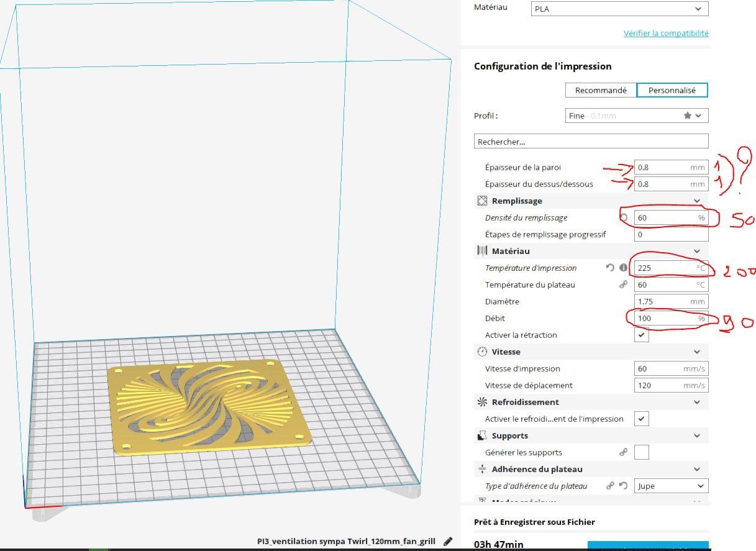Click the Épaisseur de la paroi value field
Screen dimensions: 756x551
pos(672,167)
